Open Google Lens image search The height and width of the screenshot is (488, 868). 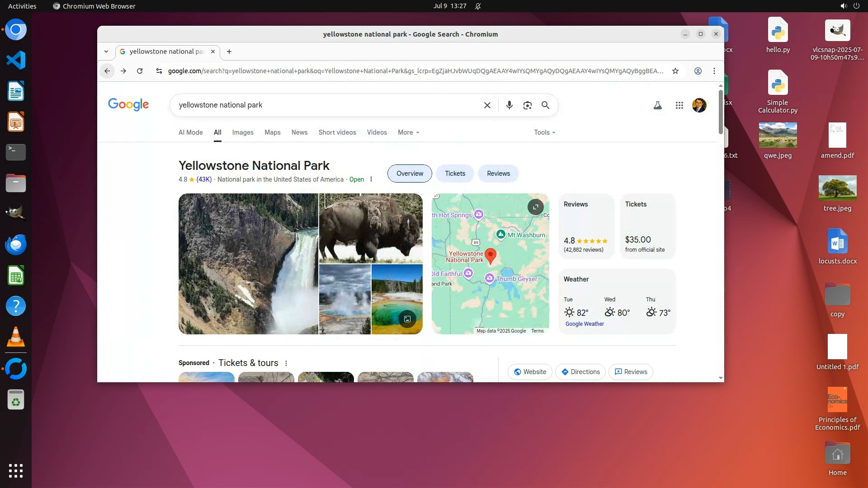(x=527, y=105)
